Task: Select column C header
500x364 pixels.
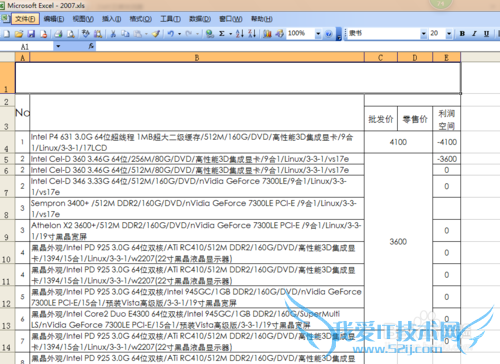Action: (x=381, y=57)
